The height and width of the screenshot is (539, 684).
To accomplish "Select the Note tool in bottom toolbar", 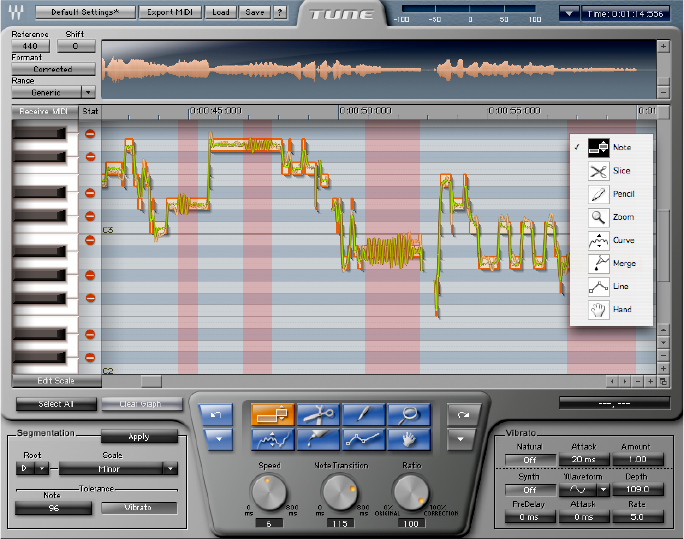I will click(273, 414).
